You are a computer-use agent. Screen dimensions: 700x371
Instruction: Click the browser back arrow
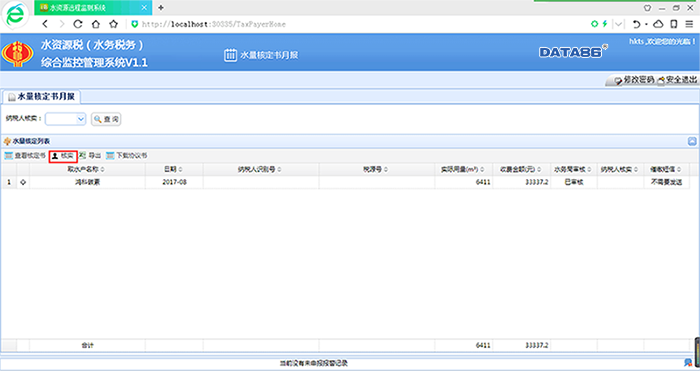click(x=45, y=24)
